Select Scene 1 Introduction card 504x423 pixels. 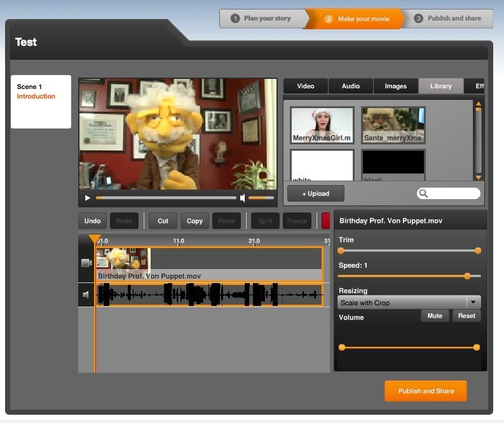click(x=41, y=102)
